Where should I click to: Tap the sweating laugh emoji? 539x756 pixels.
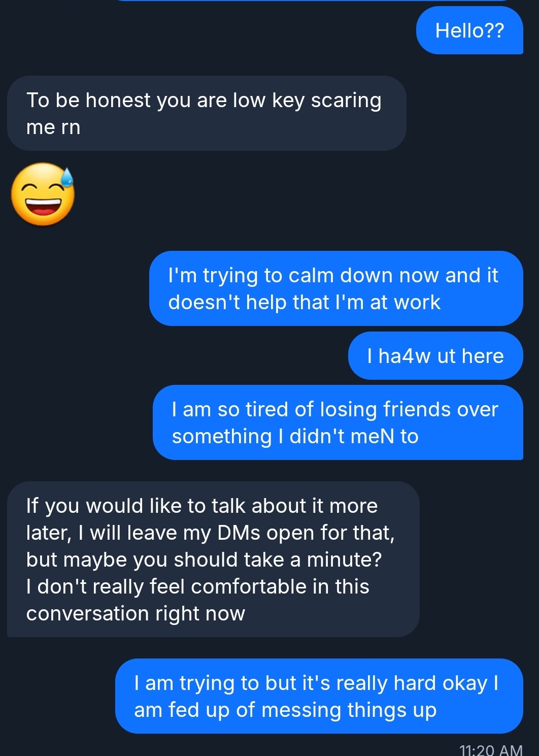pos(43,194)
